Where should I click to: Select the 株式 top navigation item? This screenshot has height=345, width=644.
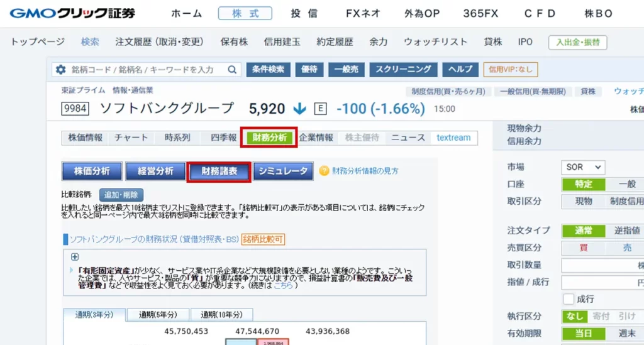tap(245, 14)
